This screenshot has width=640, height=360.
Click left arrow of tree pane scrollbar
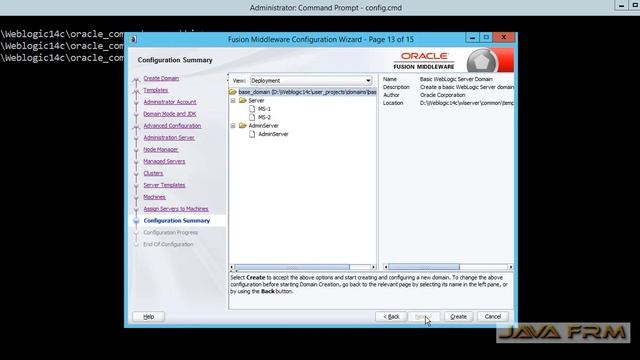232,267
